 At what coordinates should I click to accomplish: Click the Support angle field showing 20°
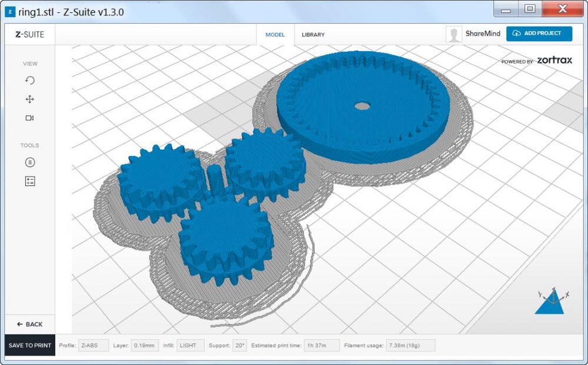(x=239, y=346)
